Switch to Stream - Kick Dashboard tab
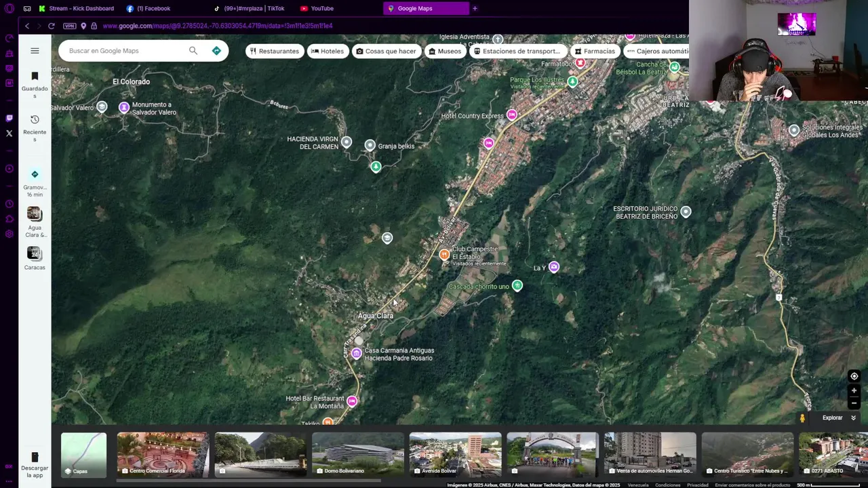This screenshot has width=868, height=488. (77, 8)
